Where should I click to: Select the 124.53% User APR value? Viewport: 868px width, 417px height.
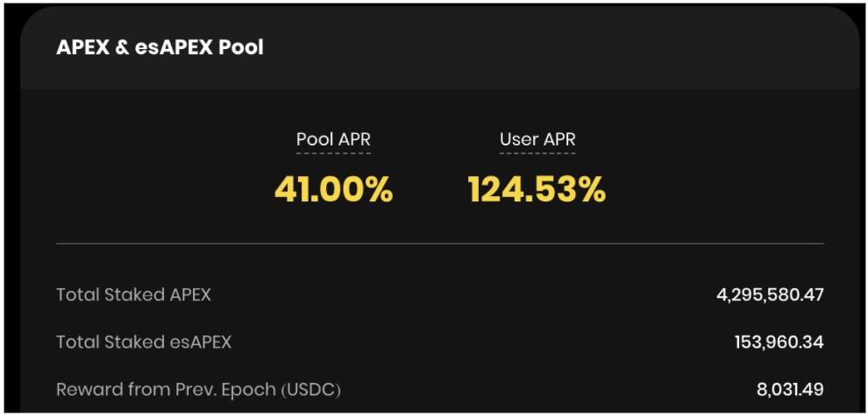(x=537, y=189)
